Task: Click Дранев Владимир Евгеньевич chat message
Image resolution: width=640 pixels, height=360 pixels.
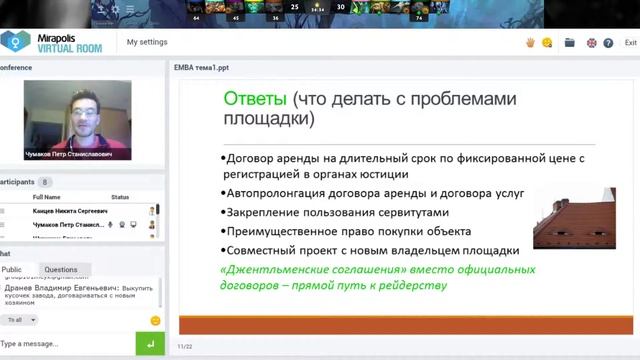Action: (x=79, y=295)
